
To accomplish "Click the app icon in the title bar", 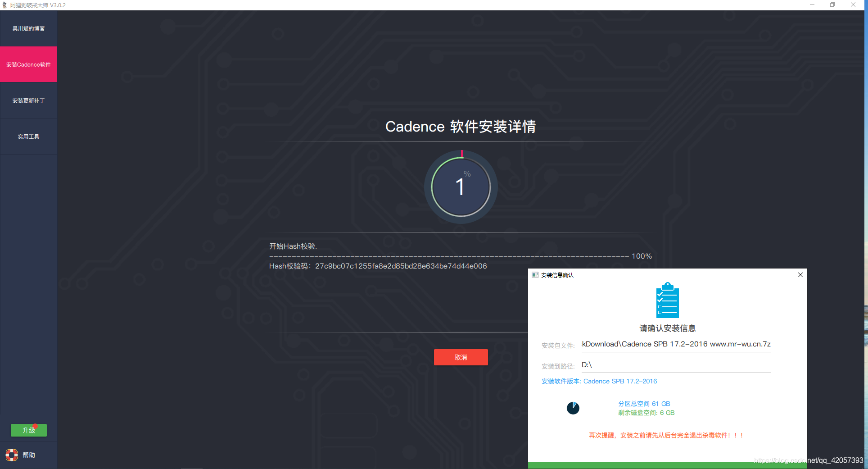I will [x=5, y=5].
